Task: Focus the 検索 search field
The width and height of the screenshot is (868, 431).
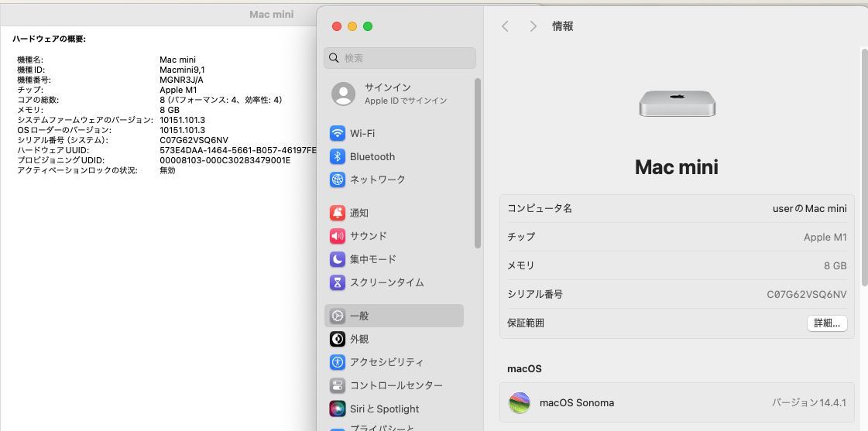Action: point(400,58)
